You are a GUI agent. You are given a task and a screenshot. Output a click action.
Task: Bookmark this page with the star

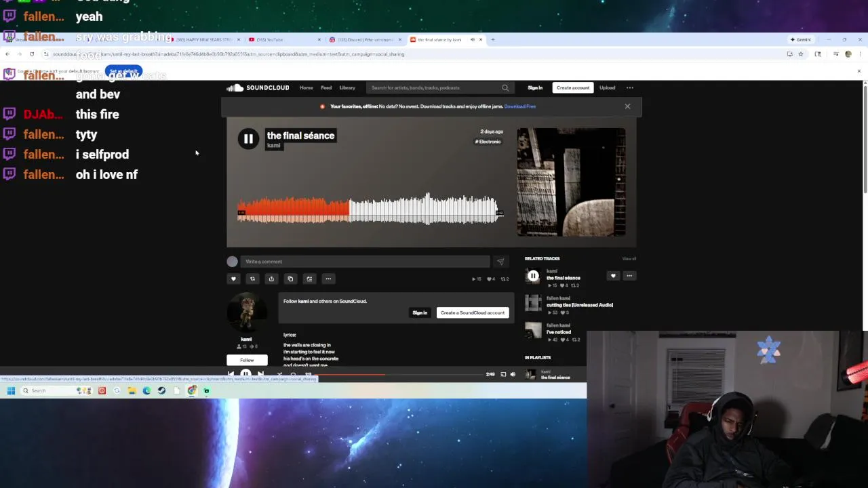801,54
